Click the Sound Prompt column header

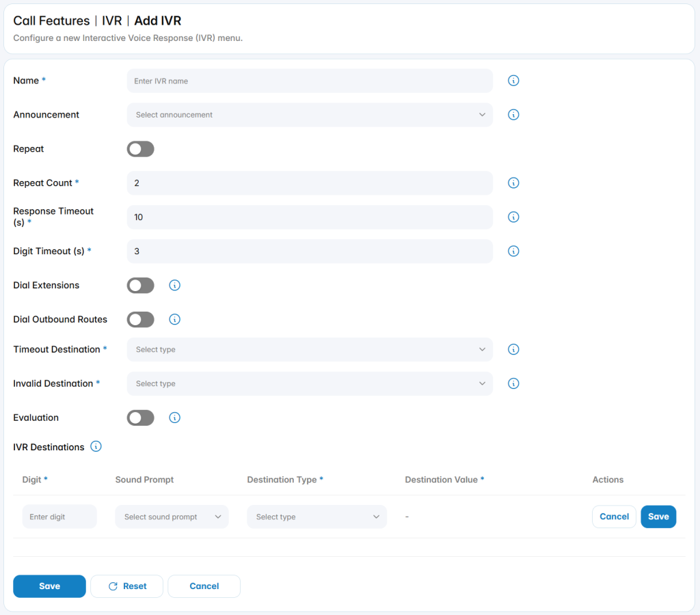tap(144, 480)
